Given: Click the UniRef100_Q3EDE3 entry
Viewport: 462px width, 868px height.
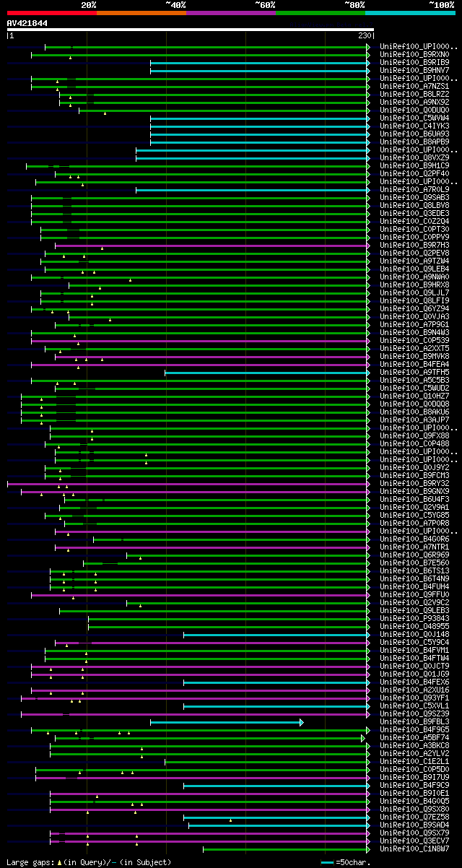Looking at the screenshot, I should coord(415,213).
